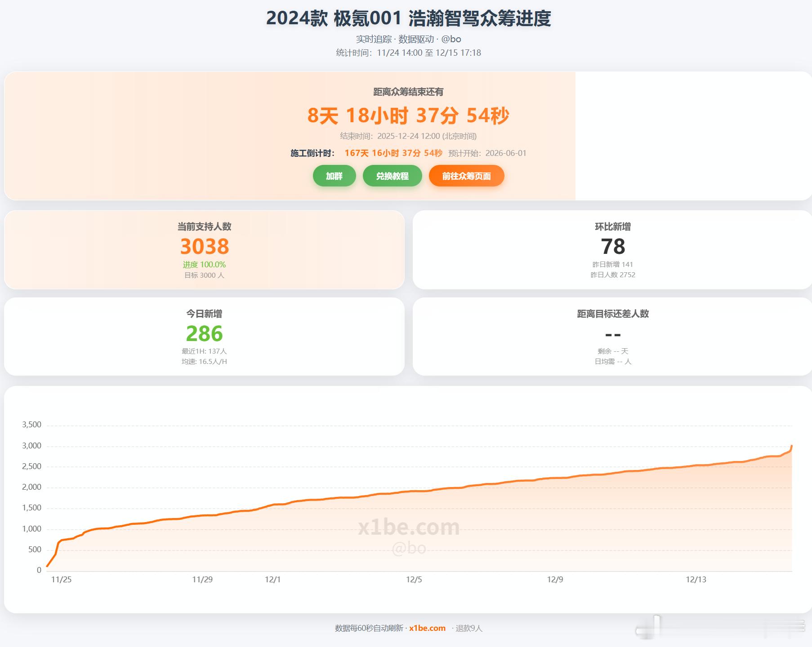The height and width of the screenshot is (647, 812).
Task: Open the orange x1be.com link in footer
Action: point(427,628)
